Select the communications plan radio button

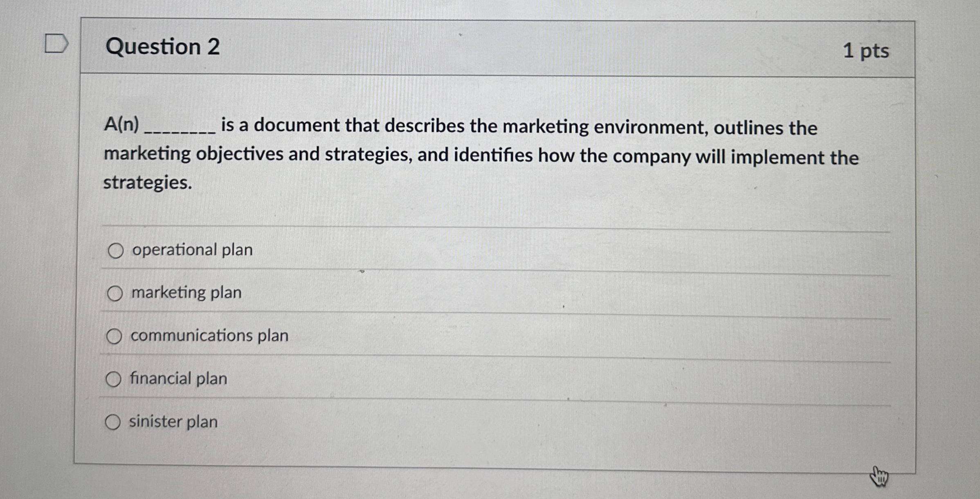(115, 336)
